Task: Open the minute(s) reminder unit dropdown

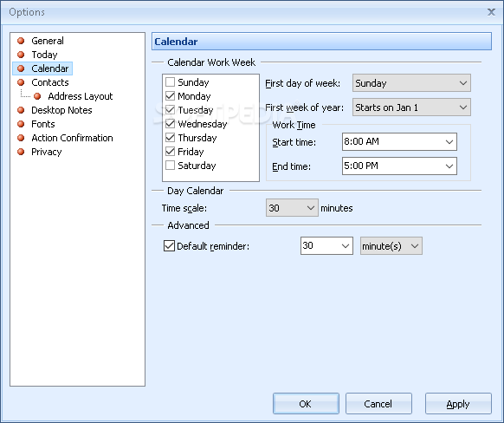Action: (391, 246)
